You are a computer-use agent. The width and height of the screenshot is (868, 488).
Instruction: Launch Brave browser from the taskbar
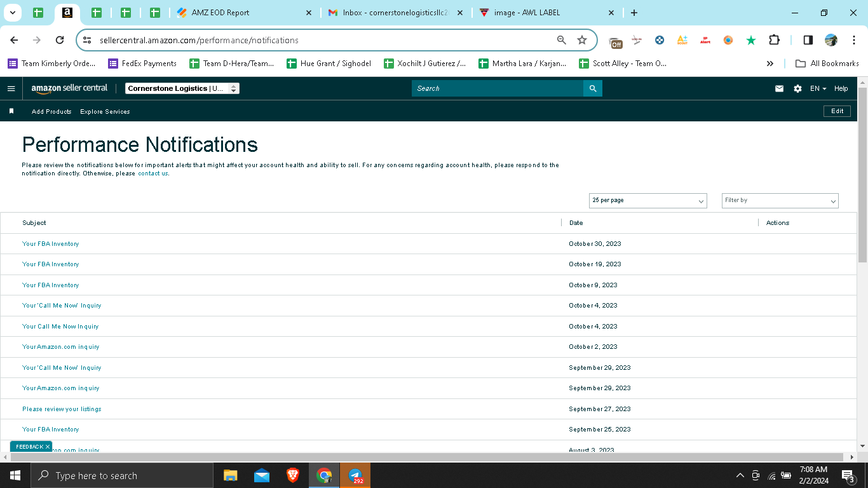293,475
